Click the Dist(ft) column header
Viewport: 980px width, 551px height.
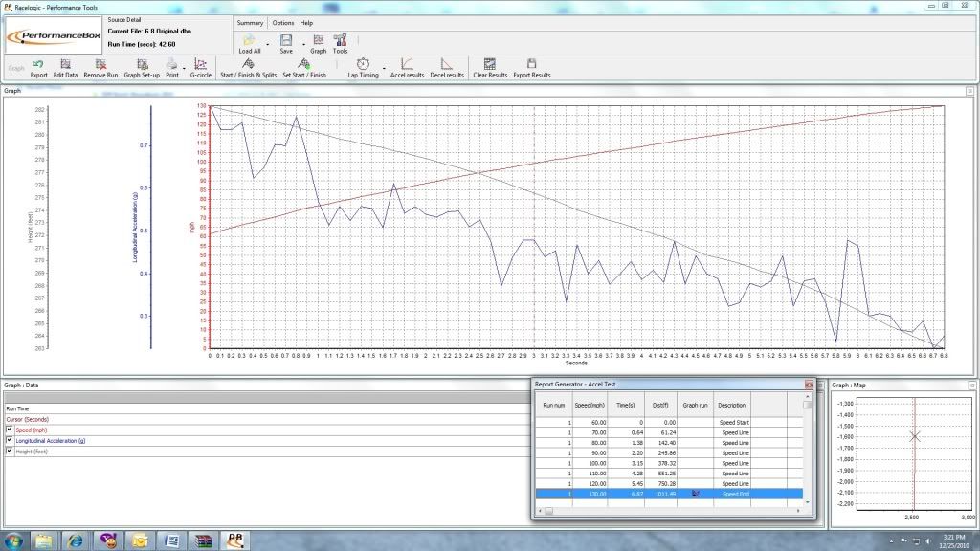(660, 405)
